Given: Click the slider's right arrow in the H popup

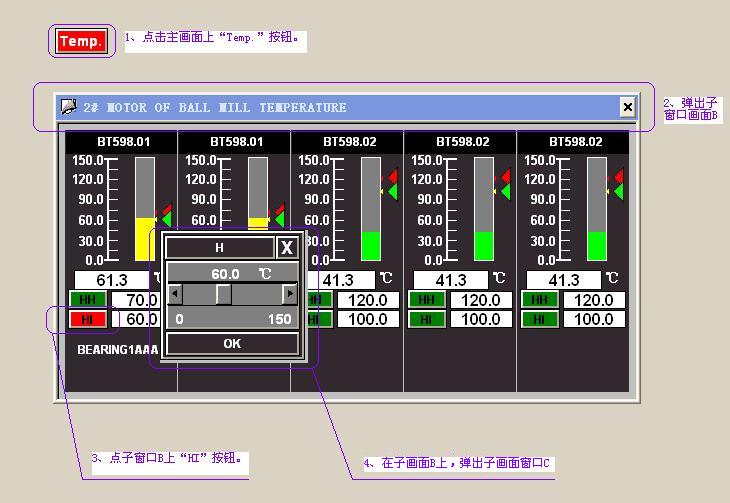Looking at the screenshot, I should [x=290, y=294].
